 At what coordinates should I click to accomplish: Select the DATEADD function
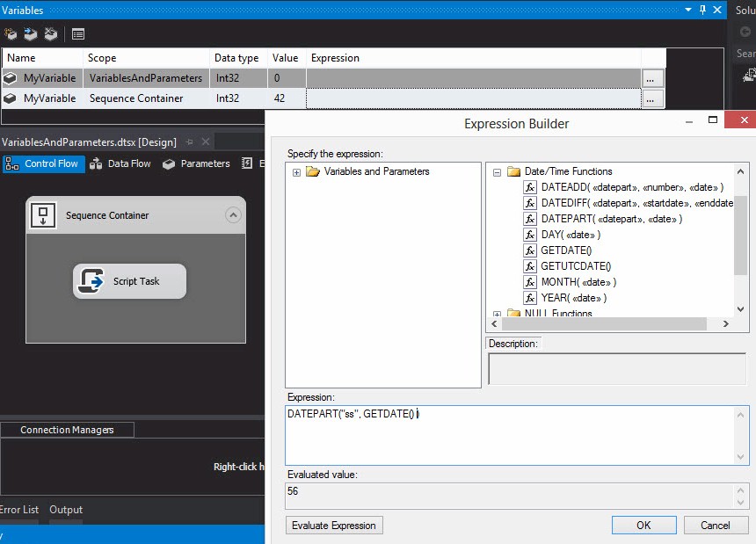tap(632, 187)
